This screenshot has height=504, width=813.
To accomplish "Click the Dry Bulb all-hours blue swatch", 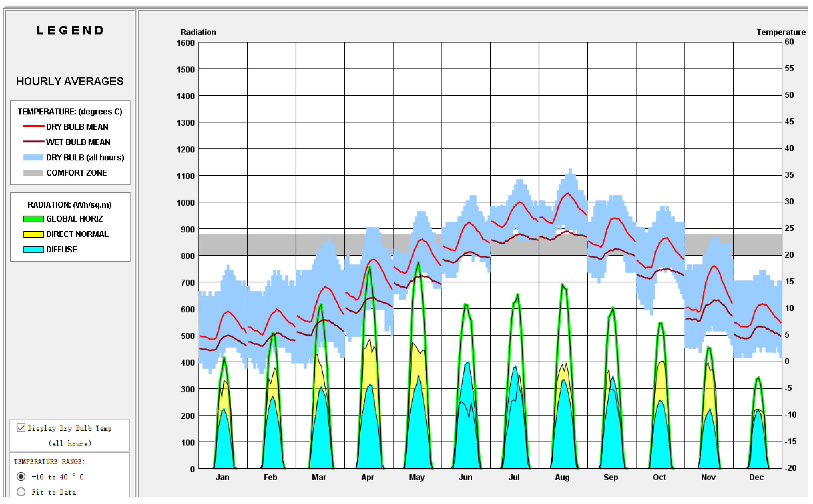I will tap(33, 157).
